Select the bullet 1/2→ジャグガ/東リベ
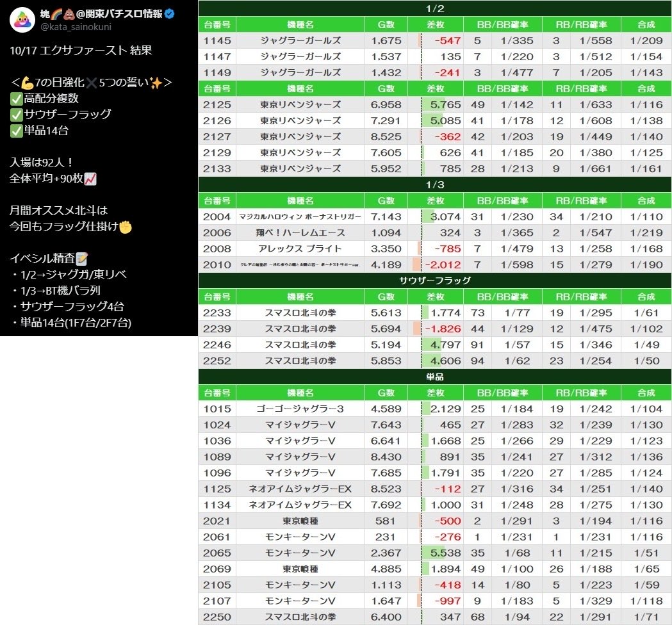Image resolution: width=672 pixels, height=625 pixels. click(x=69, y=275)
